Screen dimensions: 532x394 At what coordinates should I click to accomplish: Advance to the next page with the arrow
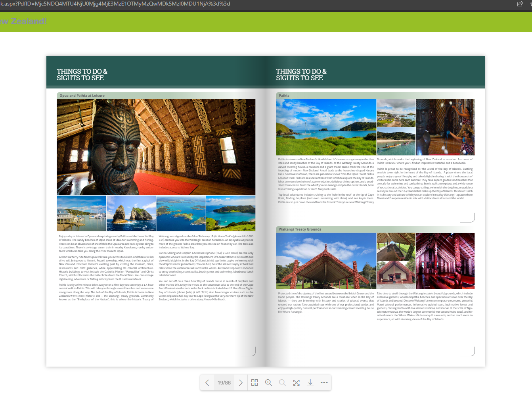241,382
